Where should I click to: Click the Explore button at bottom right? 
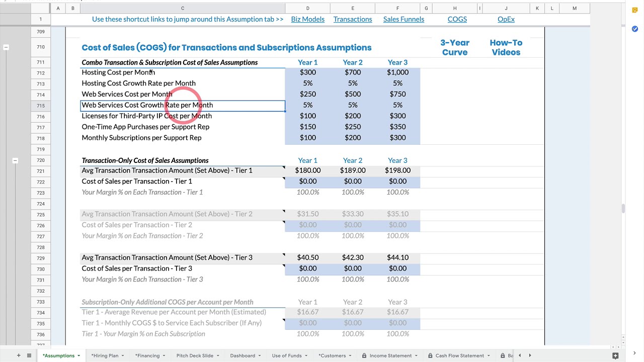tap(615, 355)
